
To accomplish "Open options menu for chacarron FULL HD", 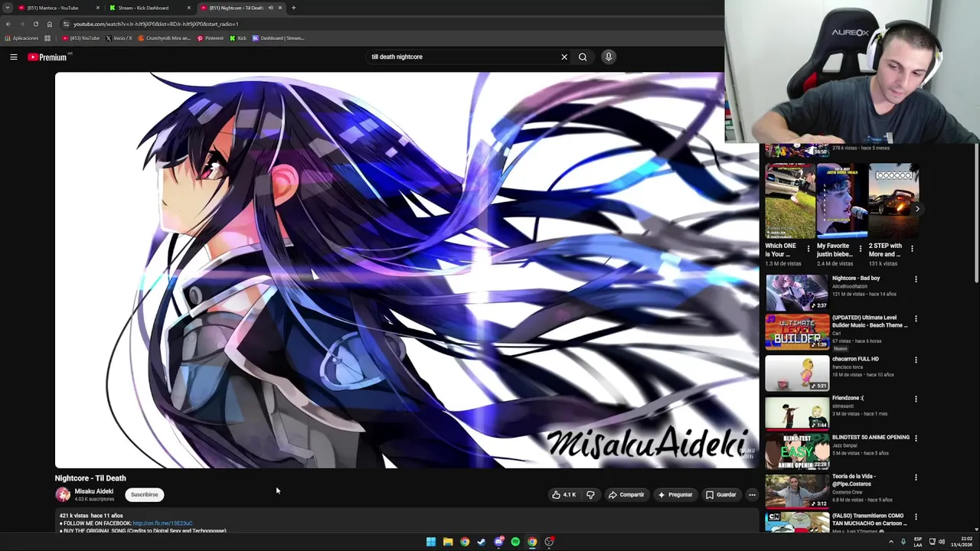I will tap(916, 360).
